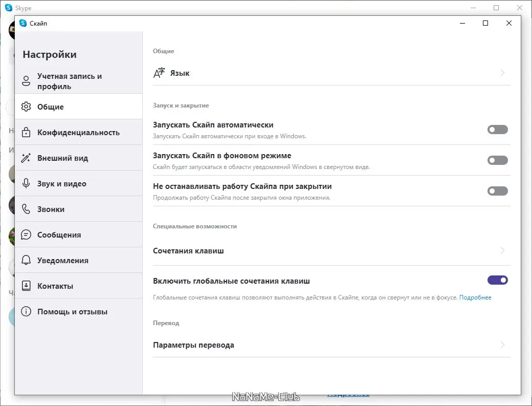Click the phone handset icon for Звонки
The height and width of the screenshot is (406, 532).
click(26, 209)
